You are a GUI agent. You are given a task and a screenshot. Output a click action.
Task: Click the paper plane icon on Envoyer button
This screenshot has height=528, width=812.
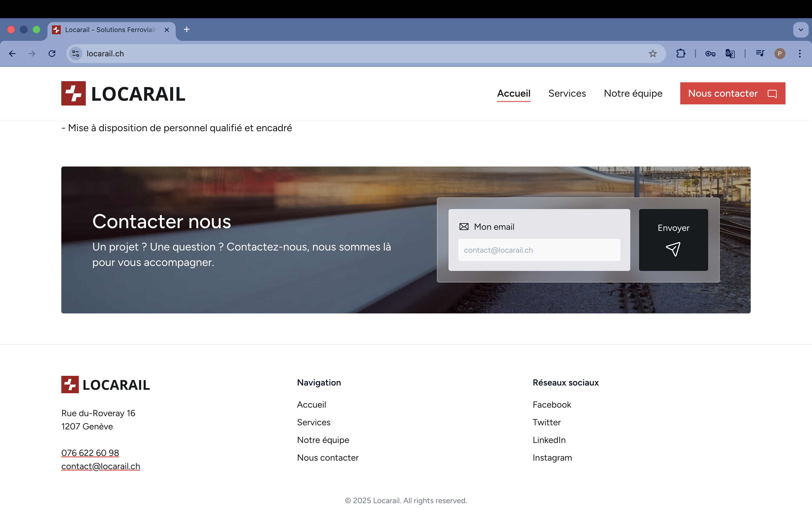673,249
